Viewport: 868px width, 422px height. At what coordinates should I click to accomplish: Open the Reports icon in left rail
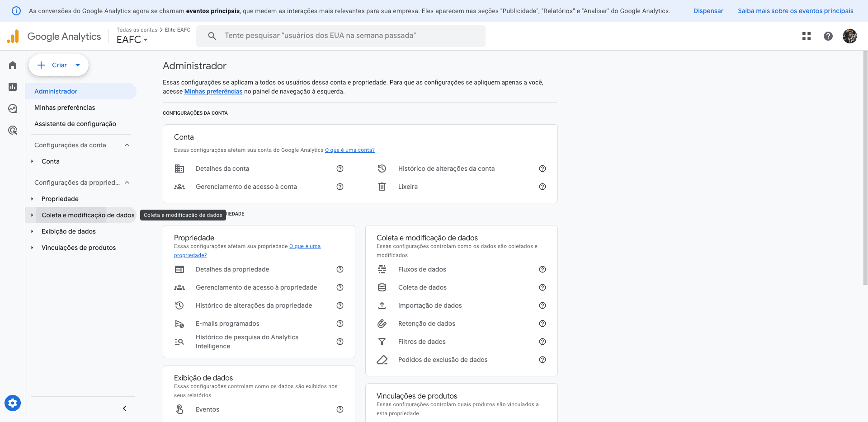coord(13,87)
